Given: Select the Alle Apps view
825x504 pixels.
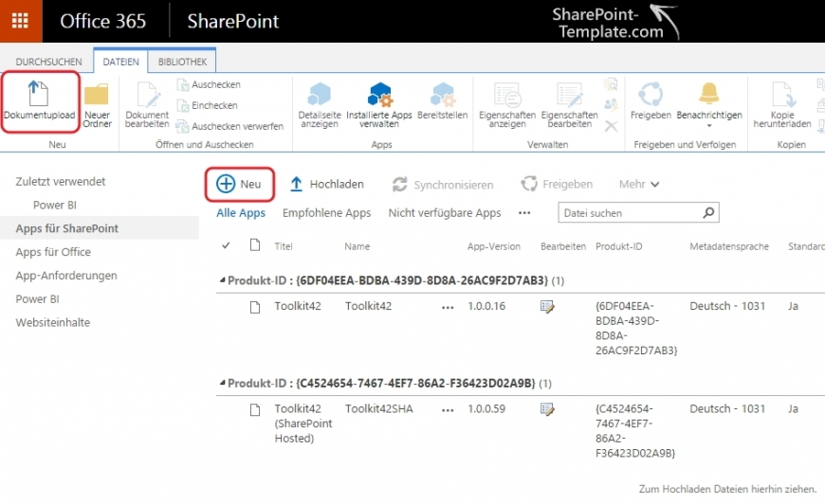Looking at the screenshot, I should [x=241, y=213].
